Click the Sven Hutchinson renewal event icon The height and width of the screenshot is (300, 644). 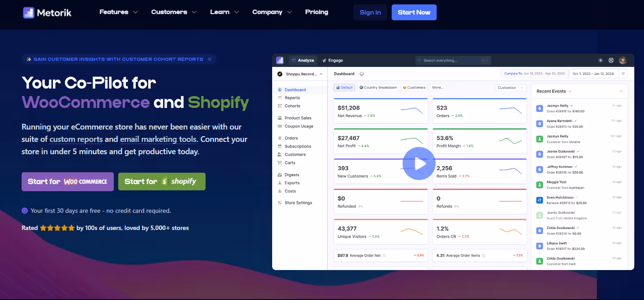[539, 200]
